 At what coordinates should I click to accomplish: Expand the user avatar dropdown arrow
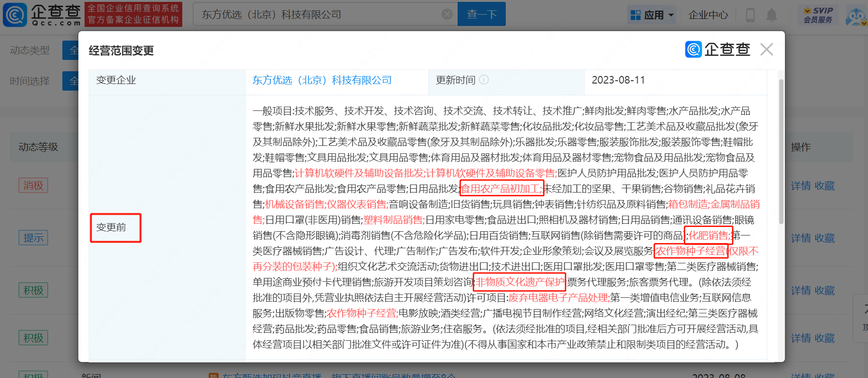coord(864,23)
